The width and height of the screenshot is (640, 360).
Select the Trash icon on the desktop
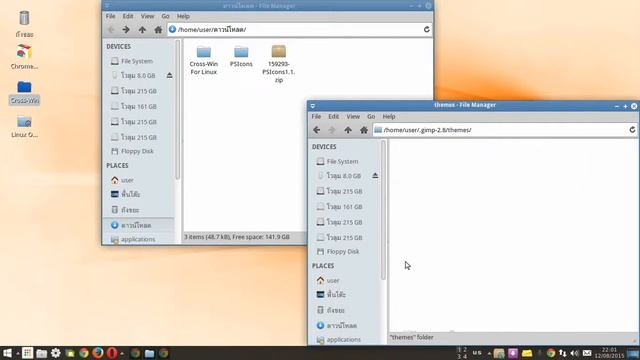pyautogui.click(x=24, y=24)
